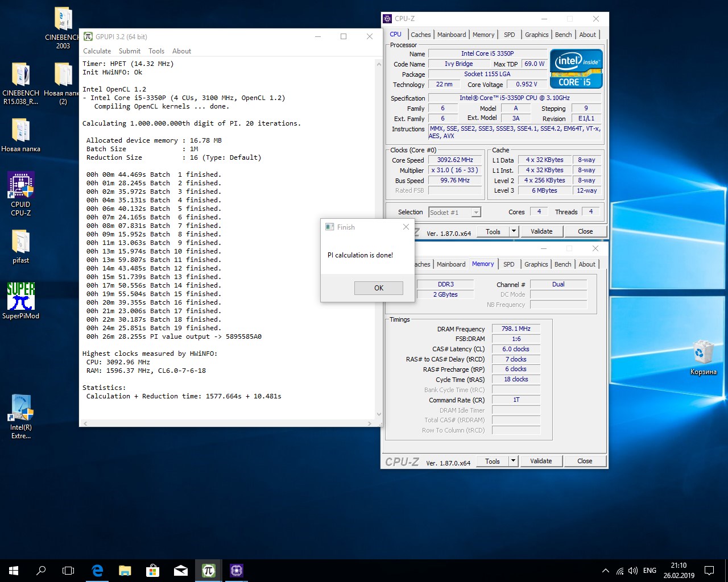
Task: Open taskbar search magnifier
Action: 41,571
